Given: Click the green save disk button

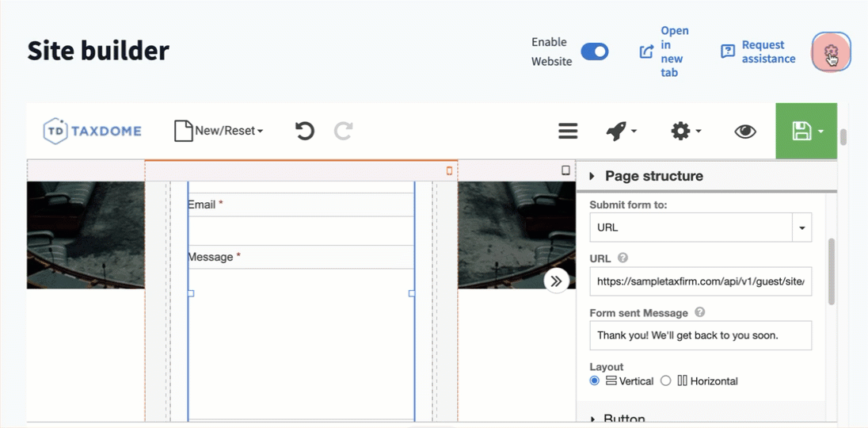Looking at the screenshot, I should (x=806, y=131).
